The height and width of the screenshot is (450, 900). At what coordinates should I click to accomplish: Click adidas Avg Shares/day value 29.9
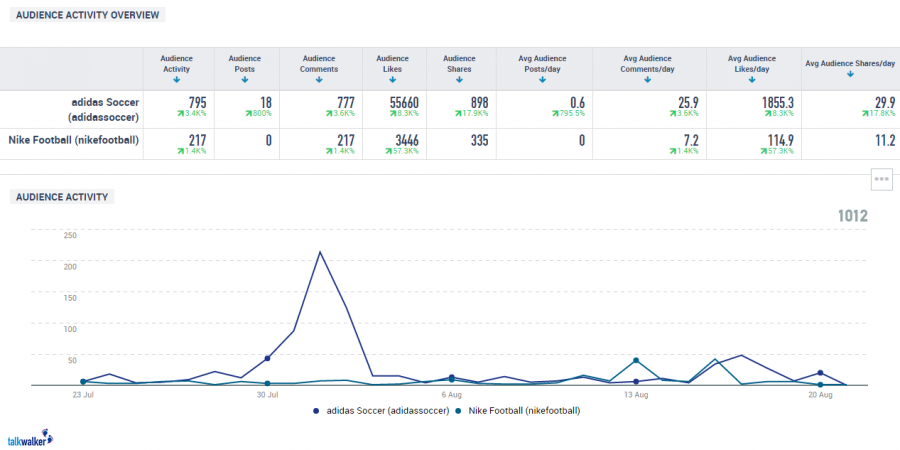884,103
